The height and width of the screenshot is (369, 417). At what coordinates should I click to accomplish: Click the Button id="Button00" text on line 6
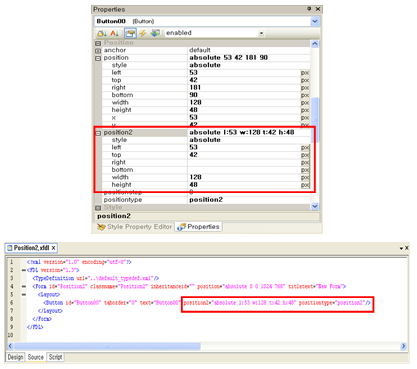72,303
